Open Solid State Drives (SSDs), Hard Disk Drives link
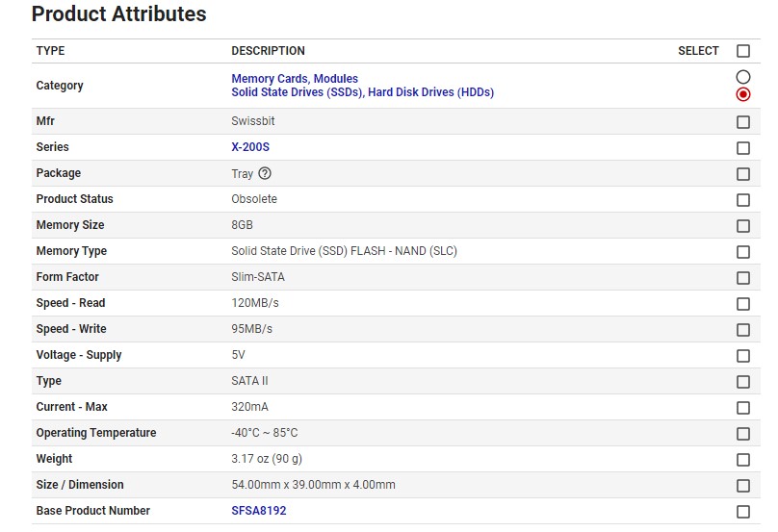 pyautogui.click(x=362, y=92)
